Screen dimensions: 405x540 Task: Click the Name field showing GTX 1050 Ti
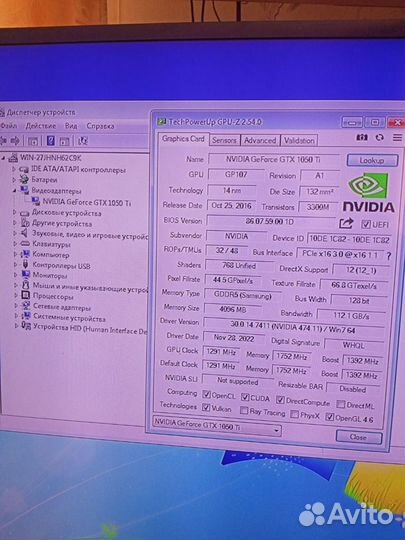pyautogui.click(x=273, y=159)
